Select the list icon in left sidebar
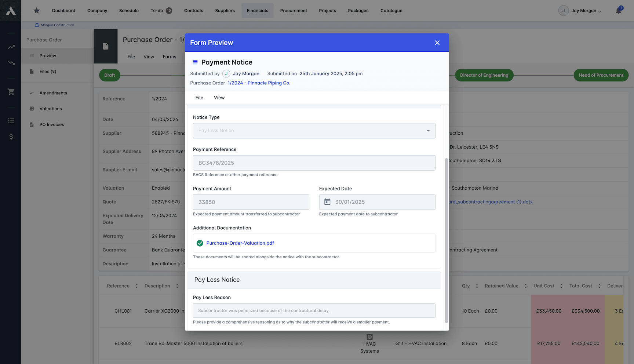This screenshot has height=364, width=634. pyautogui.click(x=11, y=120)
